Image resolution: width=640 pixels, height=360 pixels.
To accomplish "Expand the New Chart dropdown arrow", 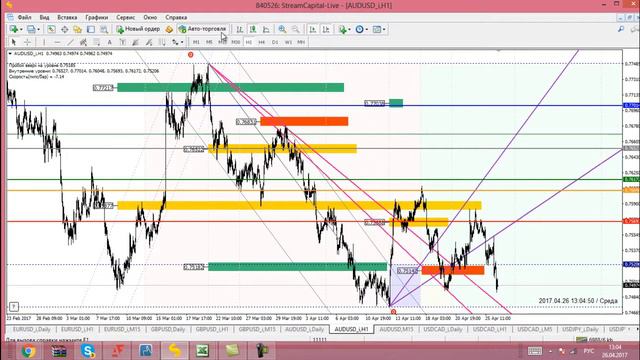I will click(21, 29).
